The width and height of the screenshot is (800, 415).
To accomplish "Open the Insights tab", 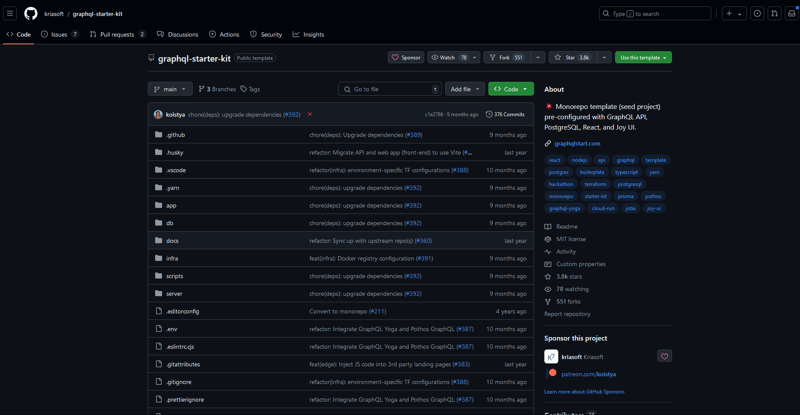I will [308, 34].
